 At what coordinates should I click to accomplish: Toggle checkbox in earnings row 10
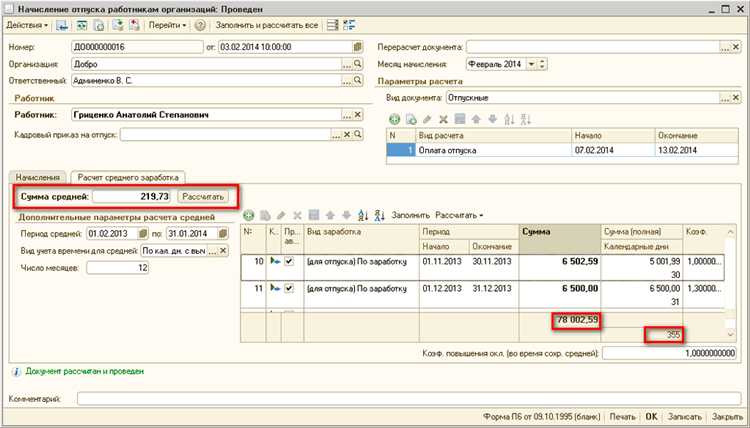tap(288, 261)
